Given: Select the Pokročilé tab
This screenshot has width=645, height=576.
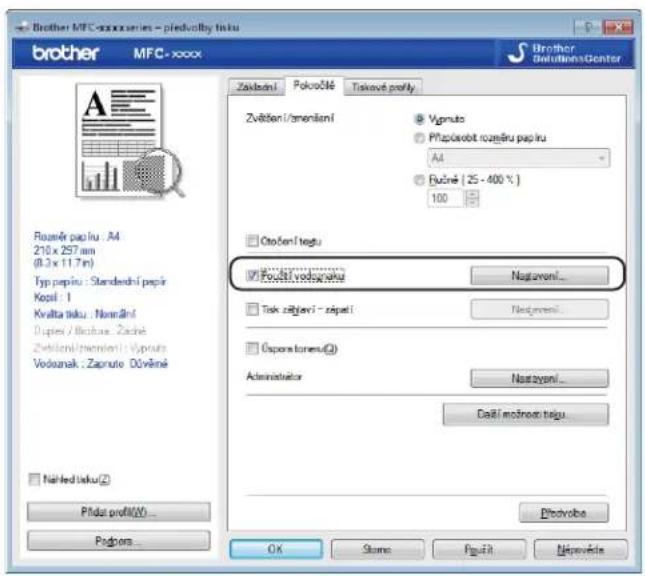Looking at the screenshot, I should tap(314, 86).
